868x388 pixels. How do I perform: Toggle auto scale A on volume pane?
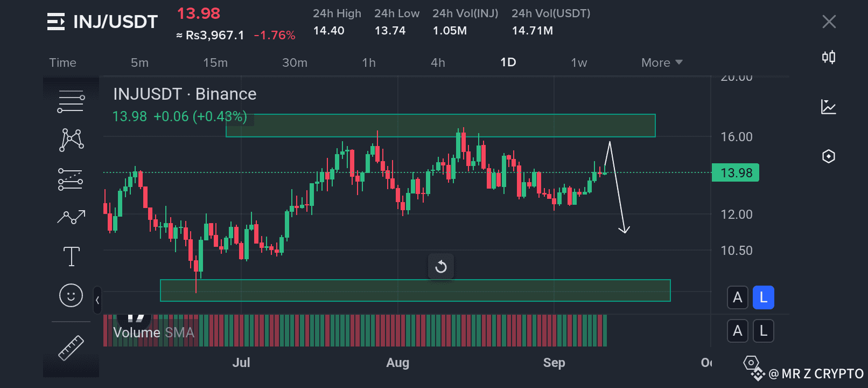738,331
